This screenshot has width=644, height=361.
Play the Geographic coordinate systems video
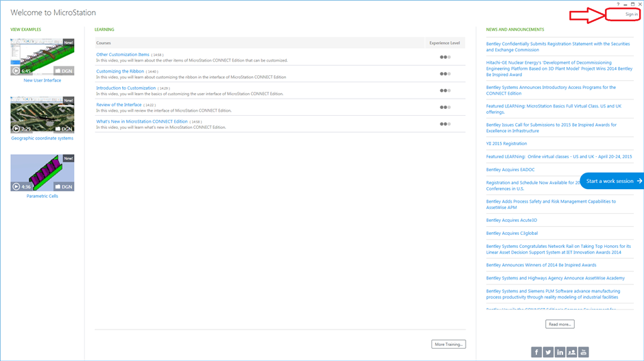click(16, 128)
